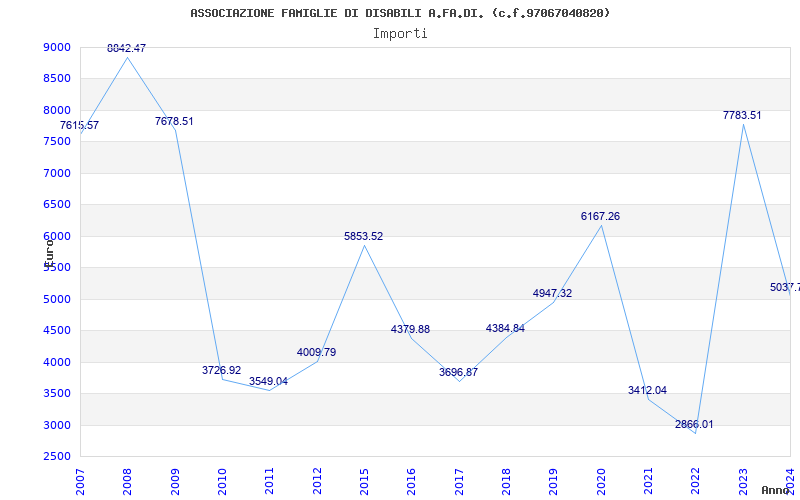Viewport: 800px width, 500px height.
Task: Click y-axis tick 7000
Action: (x=57, y=173)
